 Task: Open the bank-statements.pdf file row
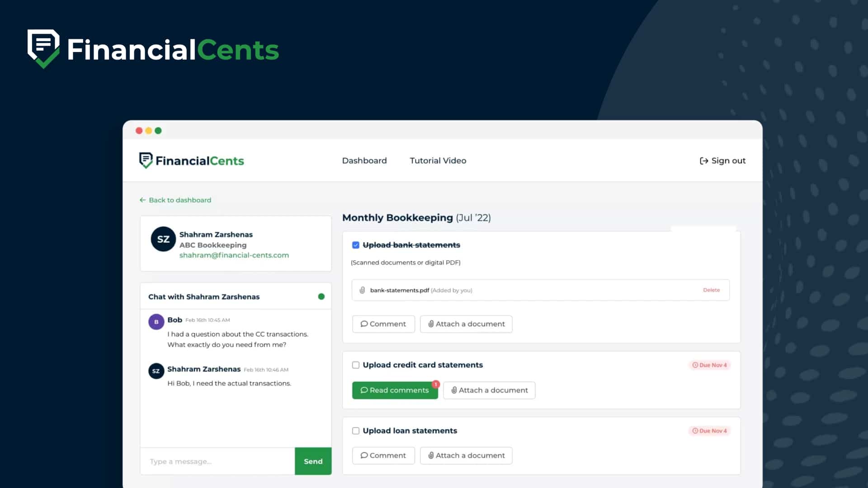[x=541, y=290]
